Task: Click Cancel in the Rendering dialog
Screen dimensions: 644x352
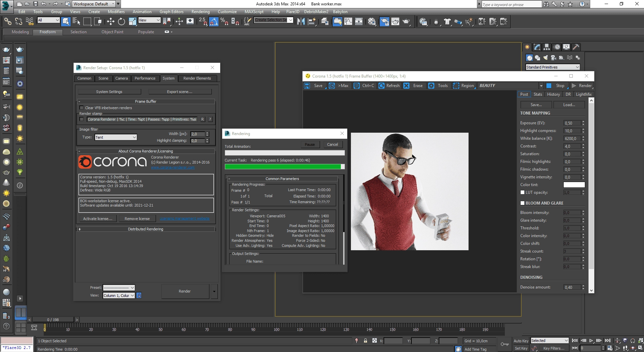Action: click(x=332, y=144)
